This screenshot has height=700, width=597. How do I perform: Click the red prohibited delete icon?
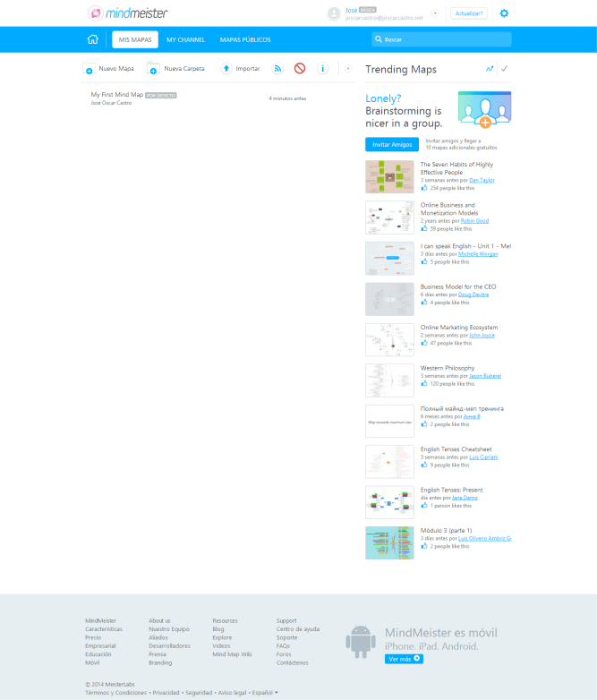[300, 68]
